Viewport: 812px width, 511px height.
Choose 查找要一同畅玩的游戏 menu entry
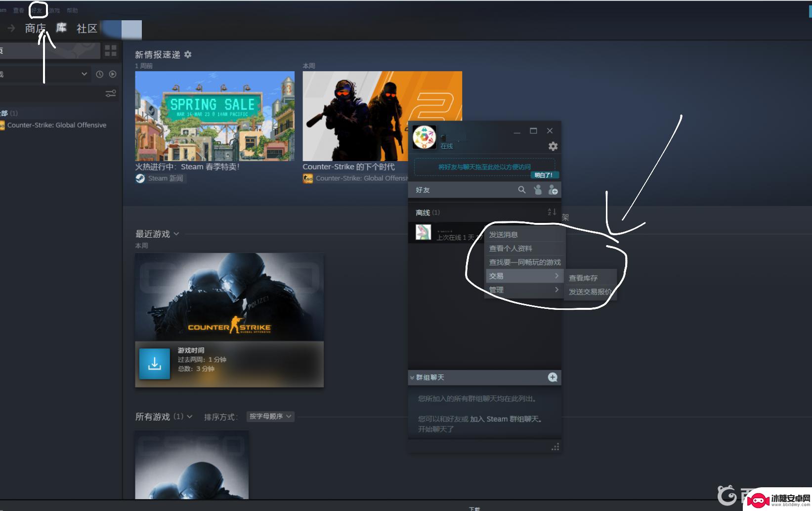(x=525, y=262)
